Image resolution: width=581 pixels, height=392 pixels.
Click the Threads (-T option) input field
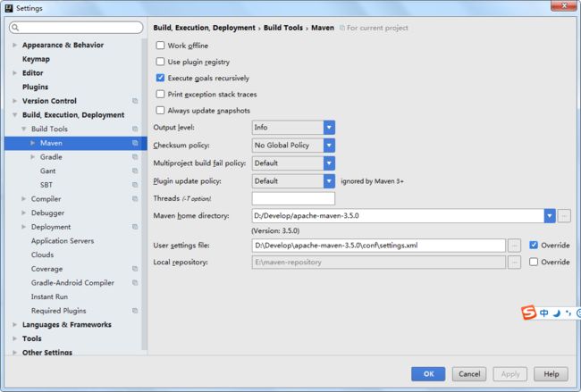(x=293, y=198)
